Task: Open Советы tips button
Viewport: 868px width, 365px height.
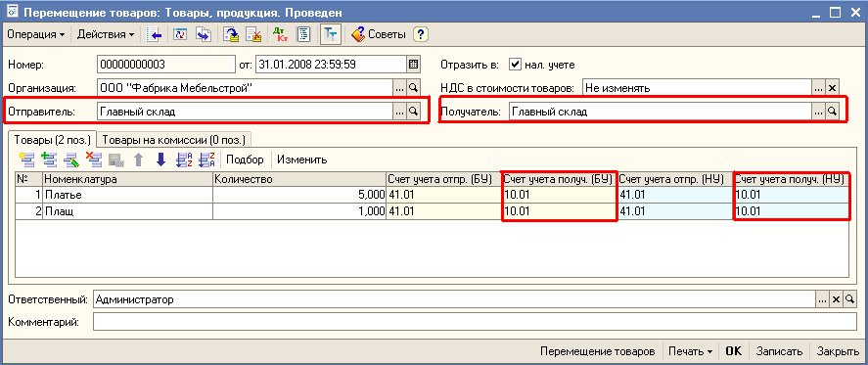Action: (379, 34)
